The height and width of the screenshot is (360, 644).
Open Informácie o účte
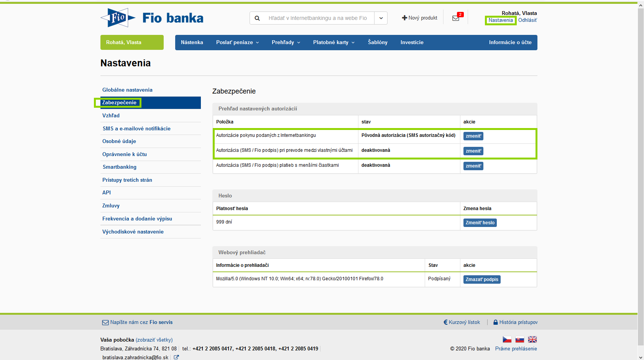click(510, 43)
